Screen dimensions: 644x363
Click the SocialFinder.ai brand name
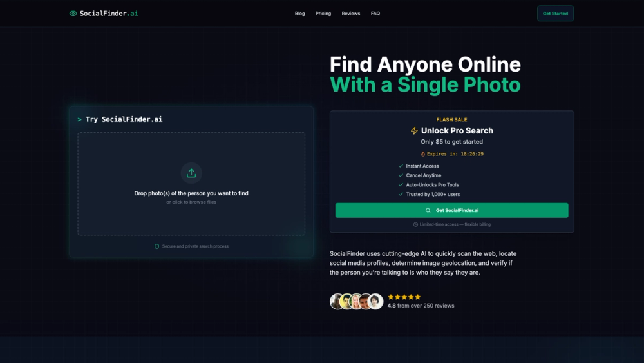[x=109, y=14]
